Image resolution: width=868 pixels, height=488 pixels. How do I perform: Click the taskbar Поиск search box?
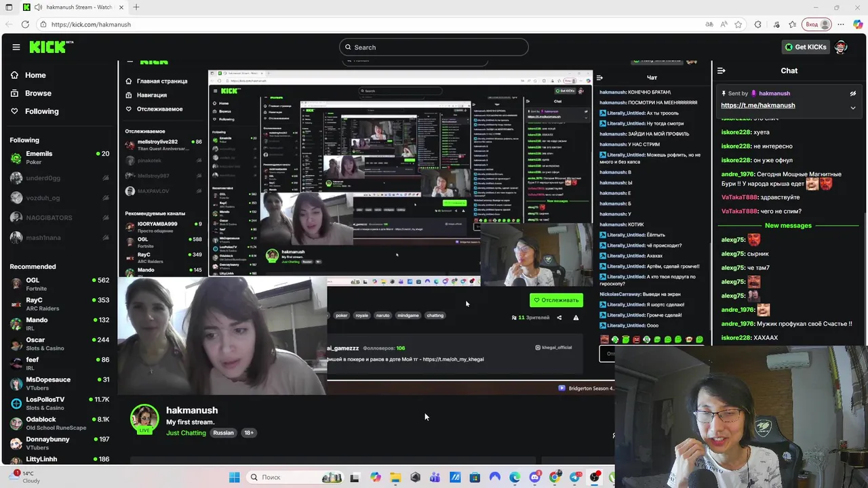coord(294,477)
